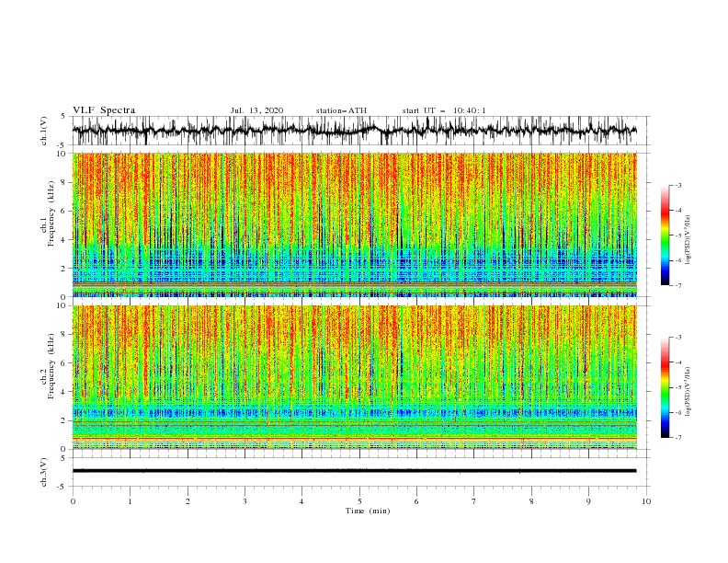Screen dimensions: 728x563
Task: Click the '-7' label on ch.2 colorbar
Action: pos(678,438)
